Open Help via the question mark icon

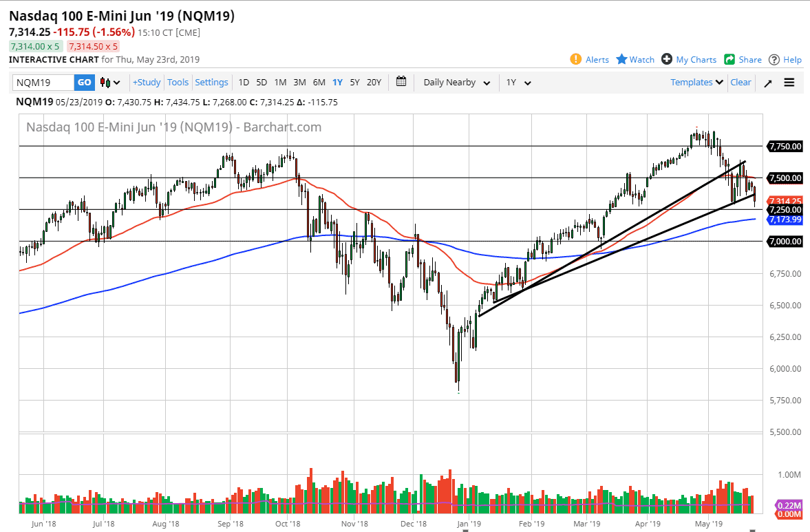[x=774, y=59]
